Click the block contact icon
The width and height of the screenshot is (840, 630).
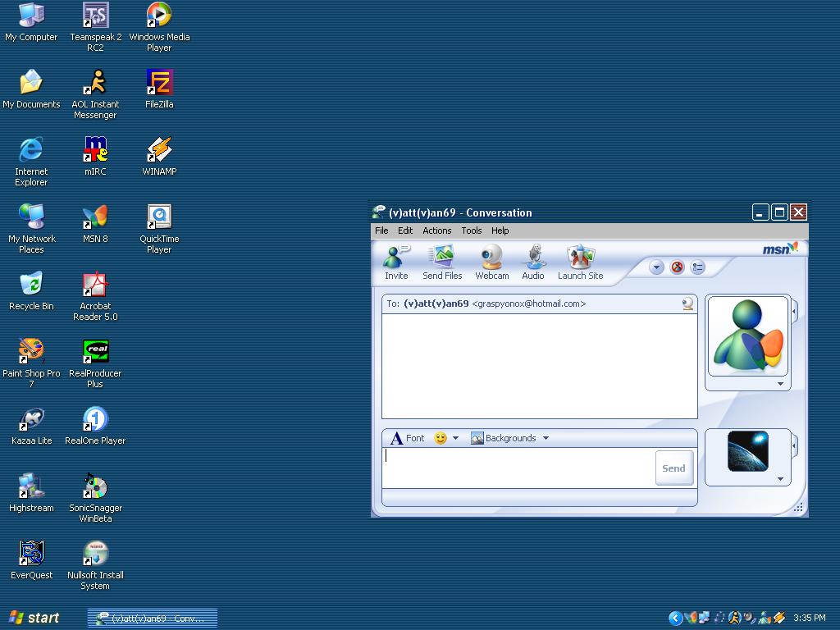point(677,267)
